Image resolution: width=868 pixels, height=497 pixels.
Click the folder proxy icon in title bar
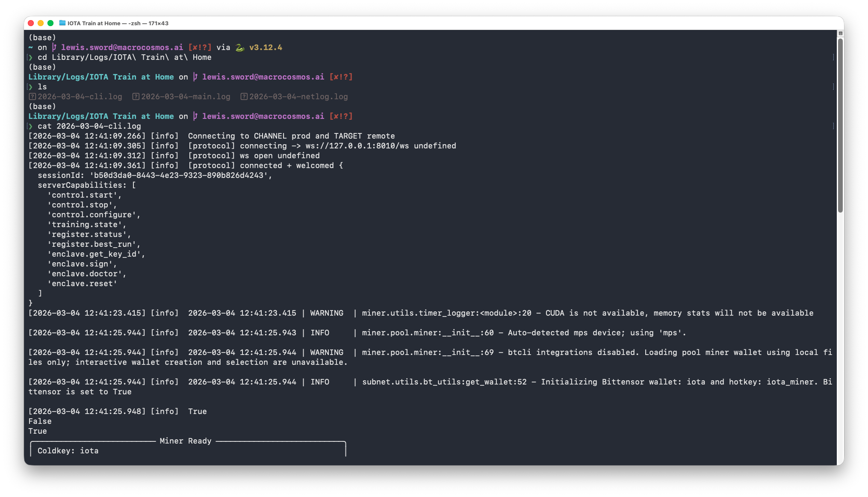62,23
